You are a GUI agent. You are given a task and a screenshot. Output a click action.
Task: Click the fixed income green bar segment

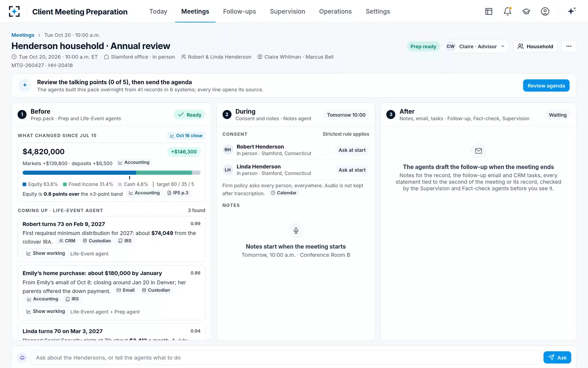pyautogui.click(x=164, y=173)
